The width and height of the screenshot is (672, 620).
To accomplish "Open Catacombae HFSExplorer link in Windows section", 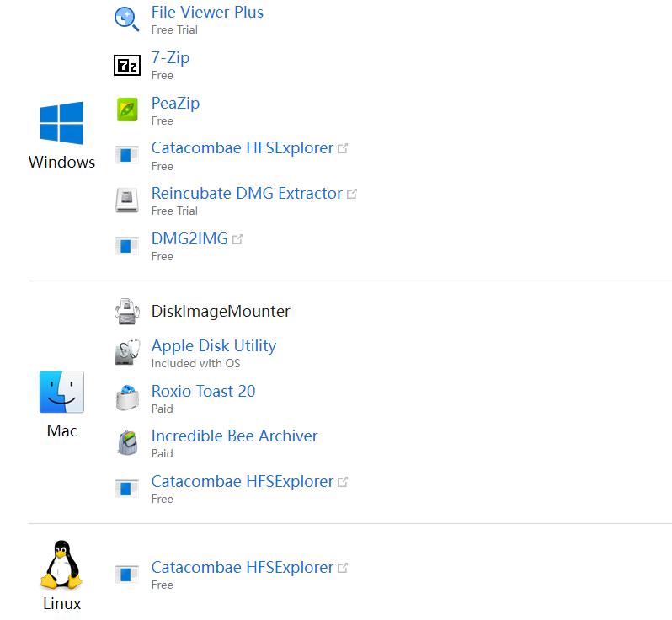I will (x=243, y=148).
